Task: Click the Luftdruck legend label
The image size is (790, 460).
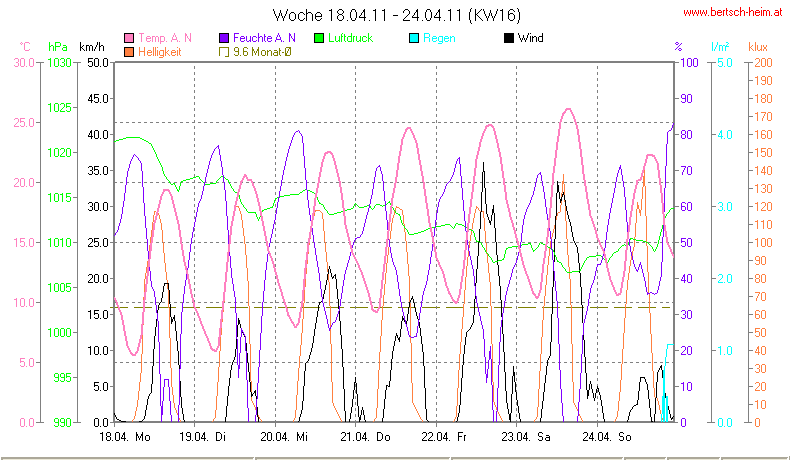Action: [x=350, y=38]
